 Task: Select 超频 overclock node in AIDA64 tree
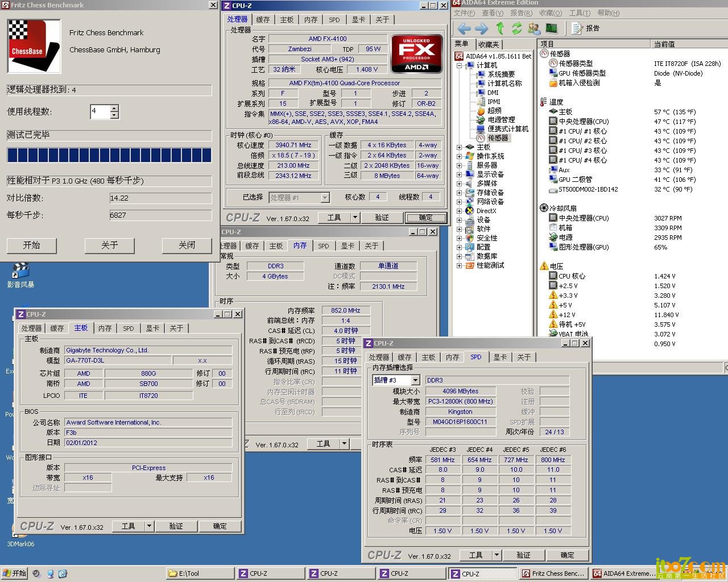coord(494,110)
